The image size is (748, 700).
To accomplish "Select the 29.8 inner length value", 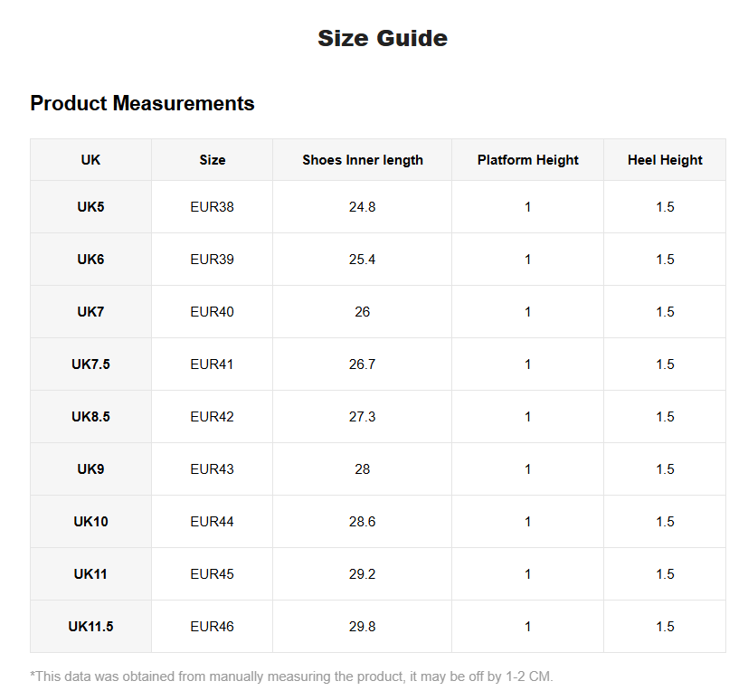I will (363, 627).
